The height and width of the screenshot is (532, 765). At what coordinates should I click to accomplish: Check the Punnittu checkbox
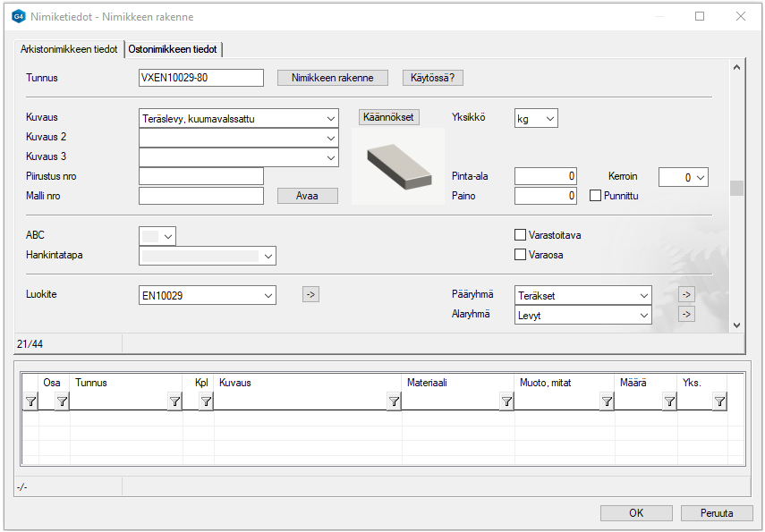pos(596,196)
